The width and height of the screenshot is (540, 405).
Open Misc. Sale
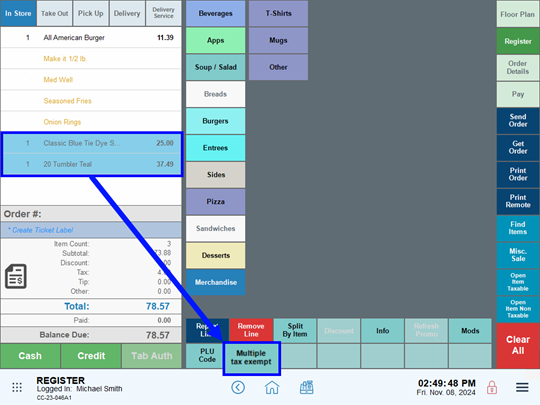(x=518, y=255)
